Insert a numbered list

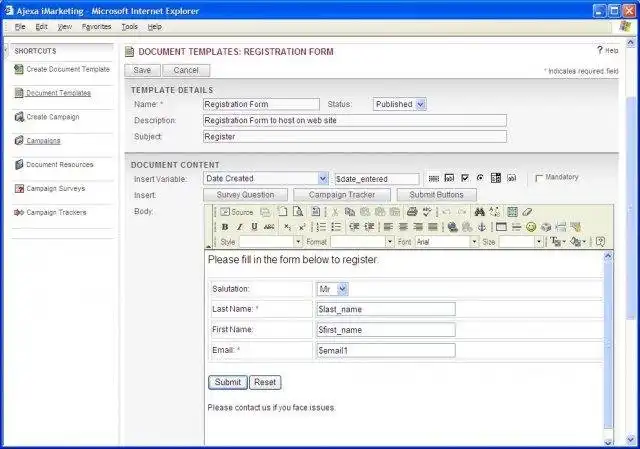[x=321, y=227]
